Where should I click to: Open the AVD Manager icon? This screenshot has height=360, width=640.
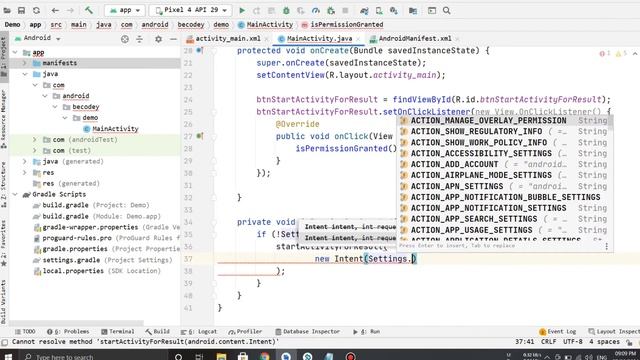[379, 11]
